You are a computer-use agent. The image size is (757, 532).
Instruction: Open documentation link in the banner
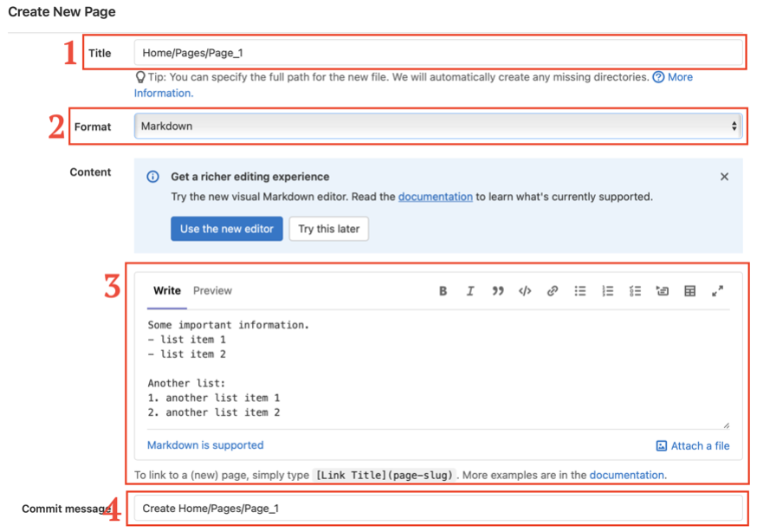(x=435, y=197)
